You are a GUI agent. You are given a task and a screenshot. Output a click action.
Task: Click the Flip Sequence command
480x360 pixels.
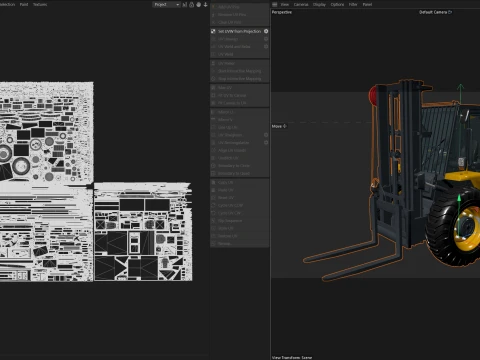tap(240, 221)
